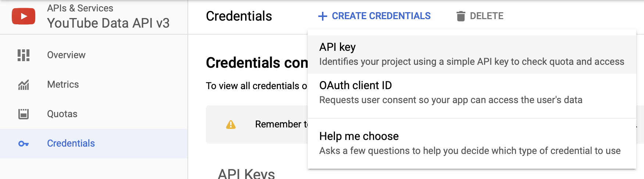Click the Metrics chart icon
644x179 pixels.
(x=24, y=85)
